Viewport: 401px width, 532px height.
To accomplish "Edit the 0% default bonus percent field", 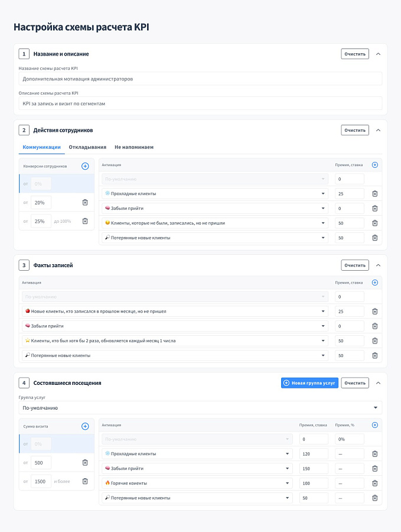I will 350,439.
